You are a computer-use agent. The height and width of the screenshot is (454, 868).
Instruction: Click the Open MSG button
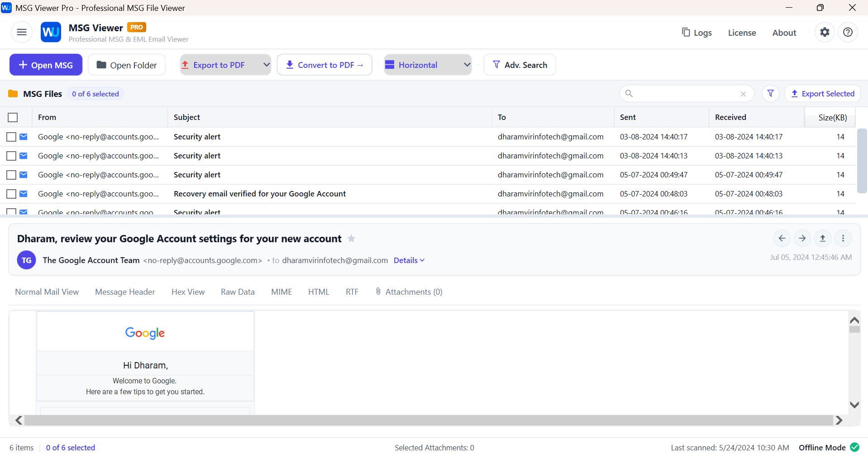(46, 65)
